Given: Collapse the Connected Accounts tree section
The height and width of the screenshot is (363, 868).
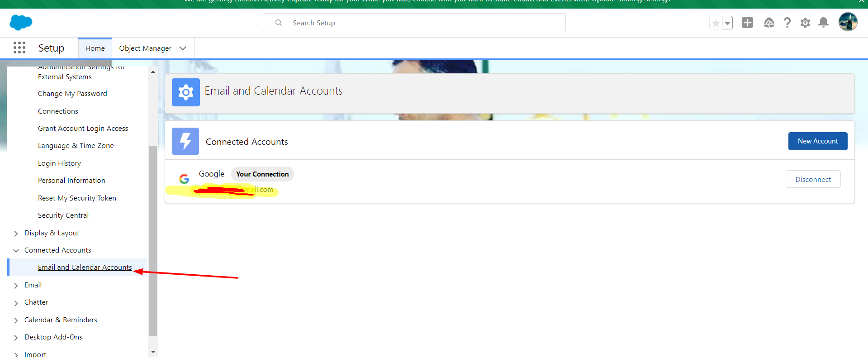Looking at the screenshot, I should point(16,251).
